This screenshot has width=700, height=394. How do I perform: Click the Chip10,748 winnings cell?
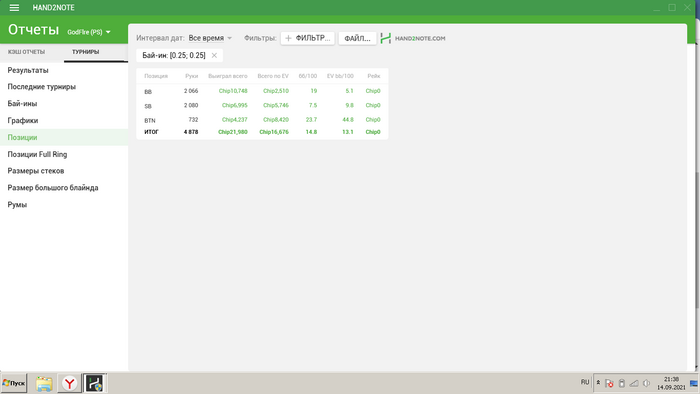tap(233, 91)
